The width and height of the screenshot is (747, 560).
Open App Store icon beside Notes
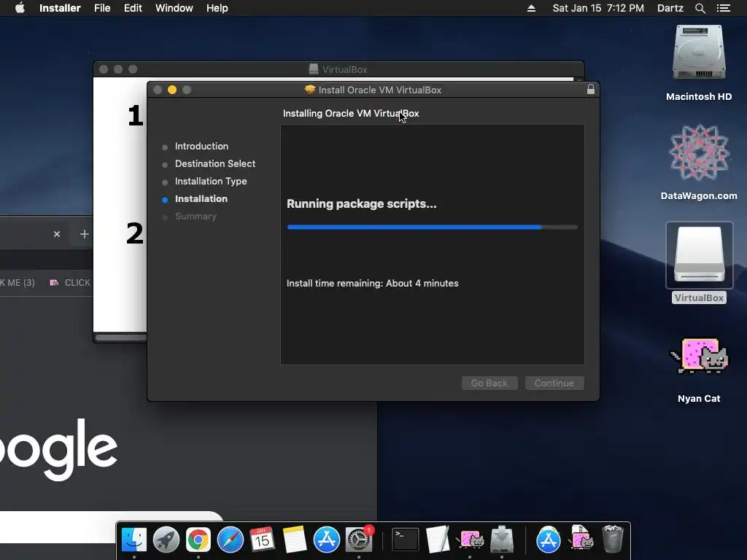click(326, 540)
